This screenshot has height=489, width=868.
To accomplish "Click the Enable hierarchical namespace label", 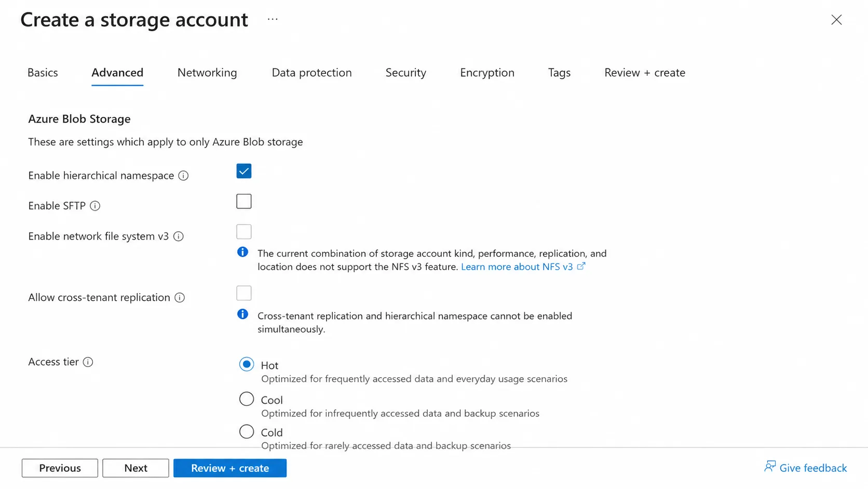I will (x=101, y=176).
